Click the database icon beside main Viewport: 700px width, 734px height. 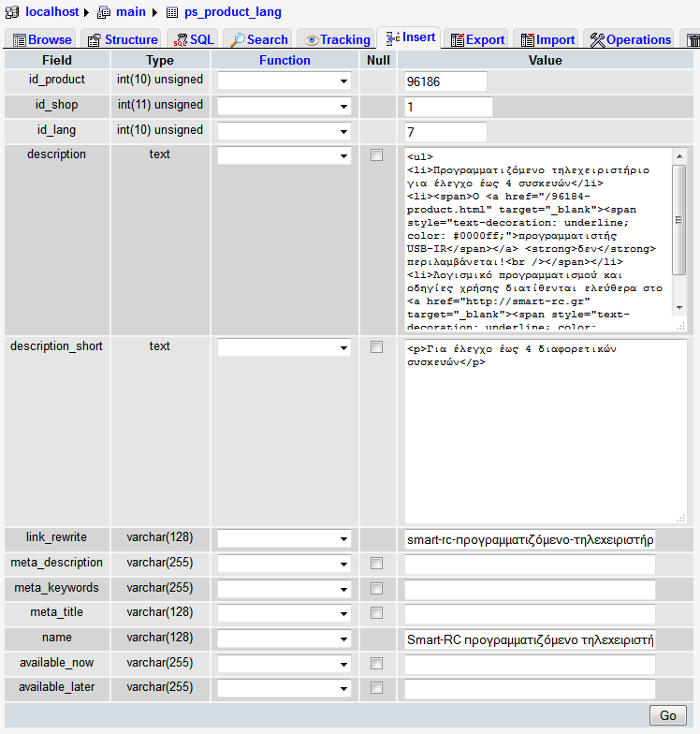(x=103, y=13)
